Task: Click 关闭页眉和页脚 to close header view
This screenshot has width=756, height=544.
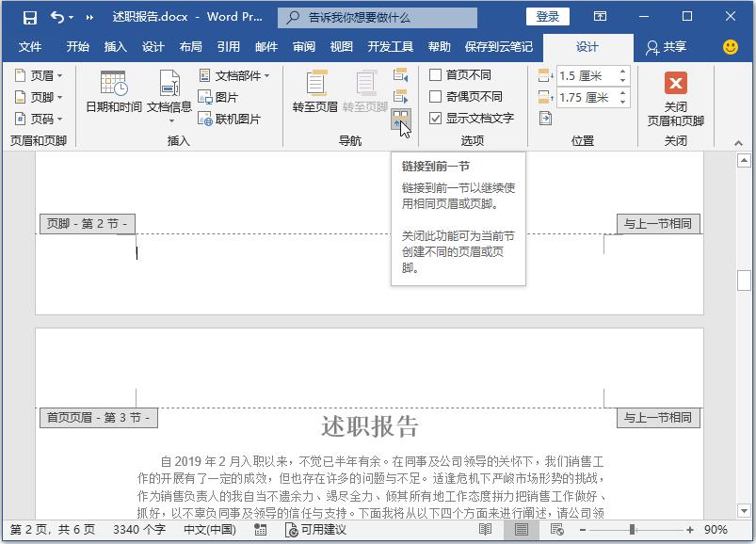Action: tap(674, 94)
